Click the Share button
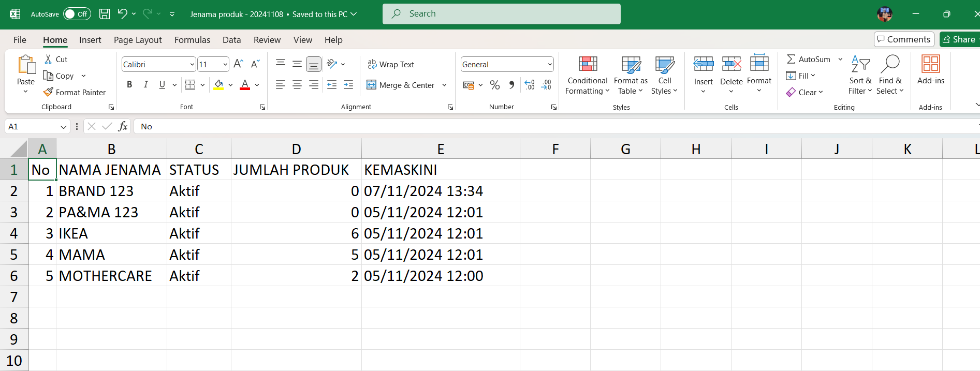This screenshot has width=980, height=371. point(959,39)
